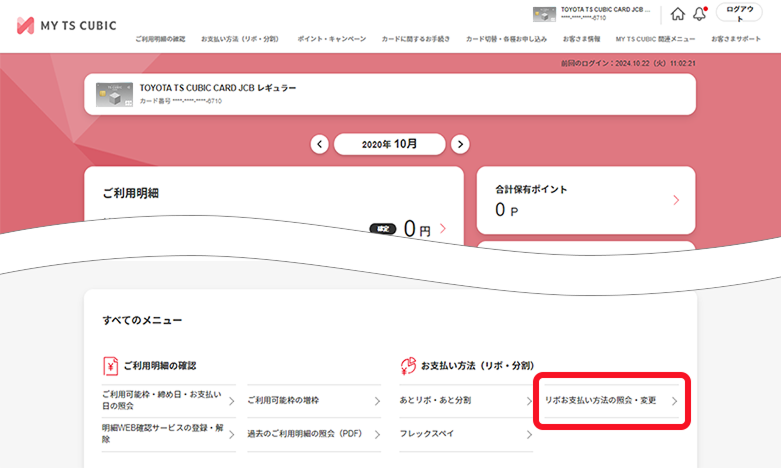781x468 pixels.
Task: Open usage details arrow beside 0円
Action: [443, 229]
